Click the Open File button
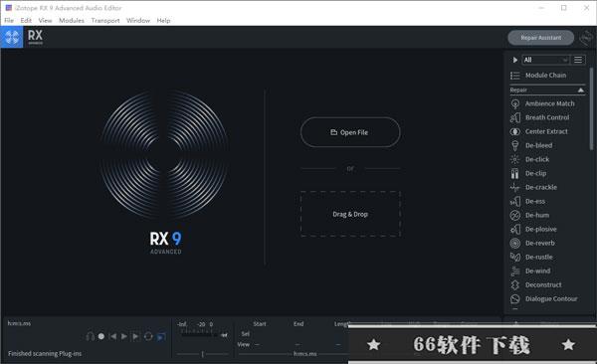 (350, 132)
